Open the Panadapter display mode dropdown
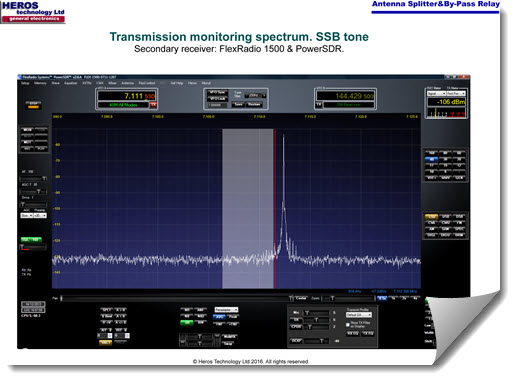The height and width of the screenshot is (380, 515). pos(226,310)
